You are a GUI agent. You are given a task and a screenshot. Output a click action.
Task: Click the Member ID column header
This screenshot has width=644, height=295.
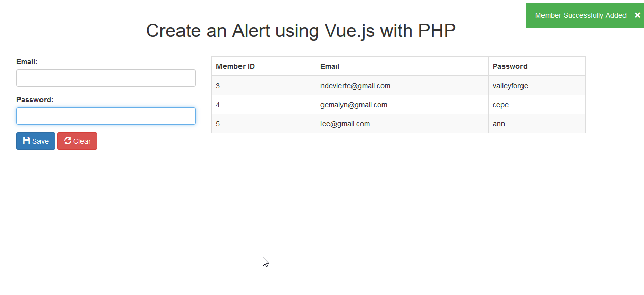264,66
